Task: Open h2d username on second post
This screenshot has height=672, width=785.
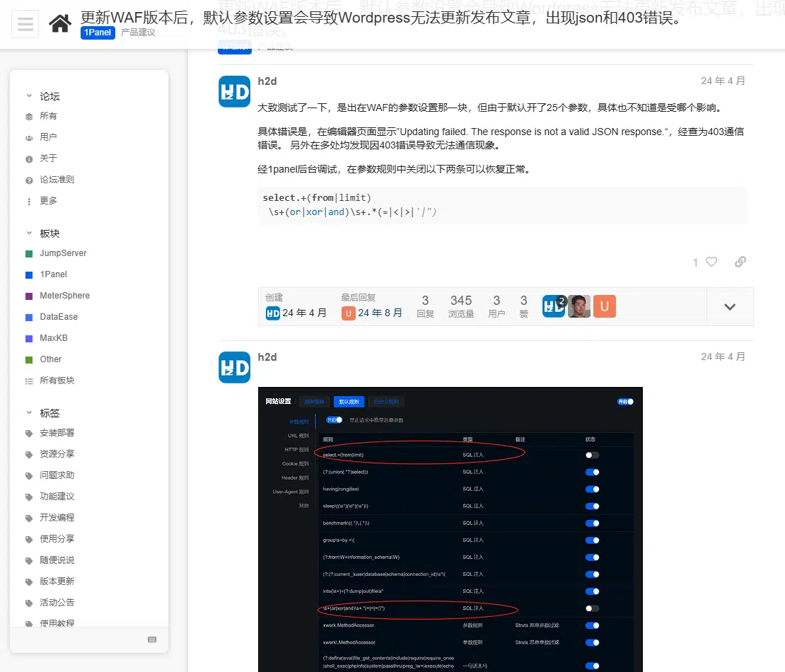Action: pos(267,357)
